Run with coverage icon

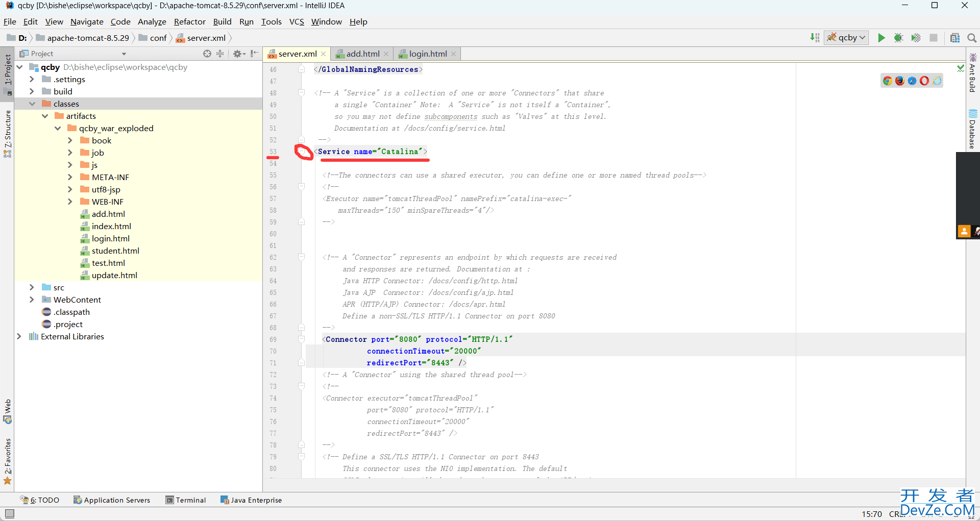[916, 38]
